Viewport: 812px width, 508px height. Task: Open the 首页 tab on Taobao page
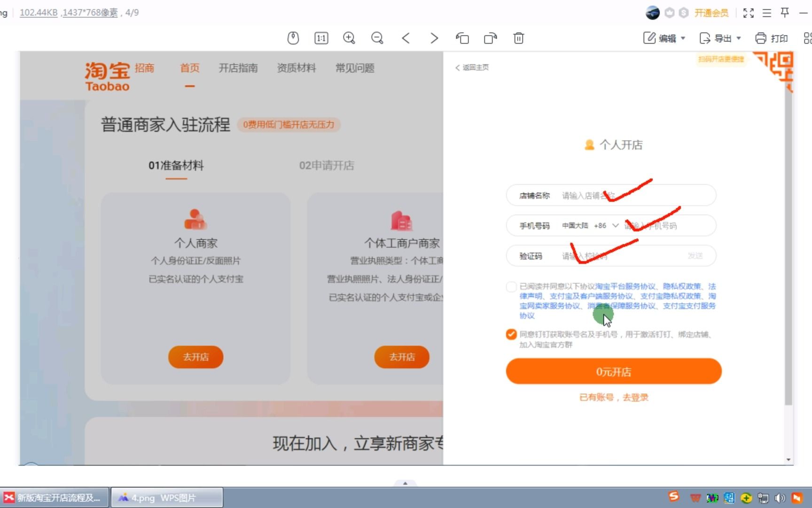click(x=190, y=68)
